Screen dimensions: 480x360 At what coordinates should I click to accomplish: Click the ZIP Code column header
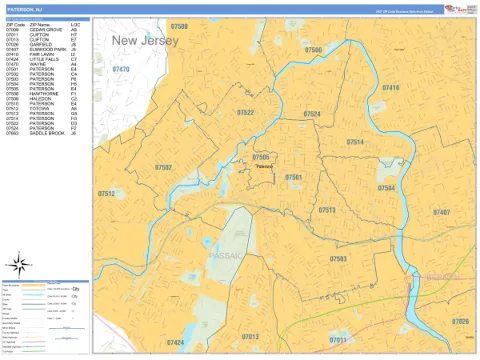click(x=15, y=25)
